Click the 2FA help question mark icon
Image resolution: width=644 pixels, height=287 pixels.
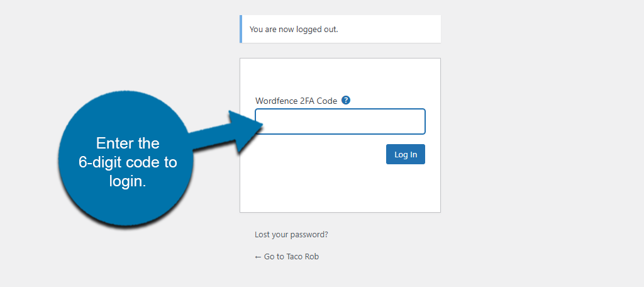tap(346, 100)
